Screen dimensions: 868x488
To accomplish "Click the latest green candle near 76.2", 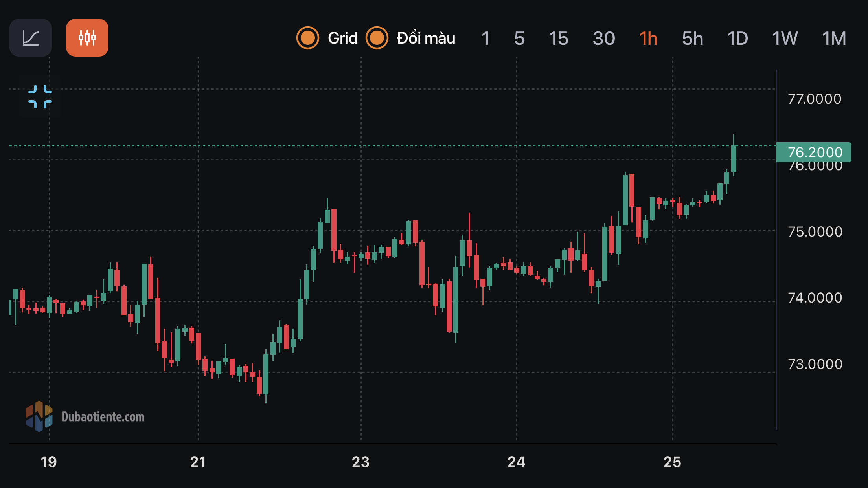I will 734,159.
